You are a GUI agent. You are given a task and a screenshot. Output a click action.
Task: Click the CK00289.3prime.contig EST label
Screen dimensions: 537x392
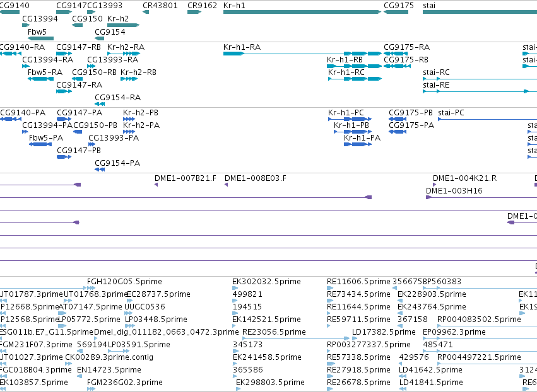coord(109,357)
